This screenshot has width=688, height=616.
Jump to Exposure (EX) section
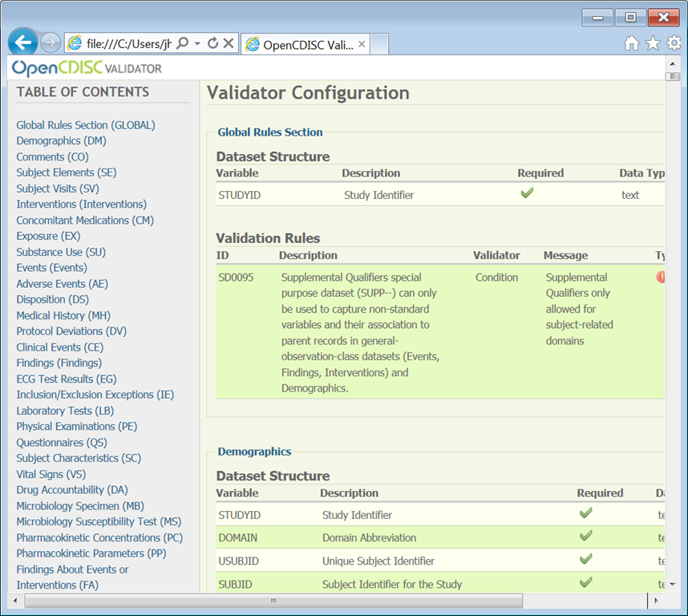pyautogui.click(x=48, y=236)
